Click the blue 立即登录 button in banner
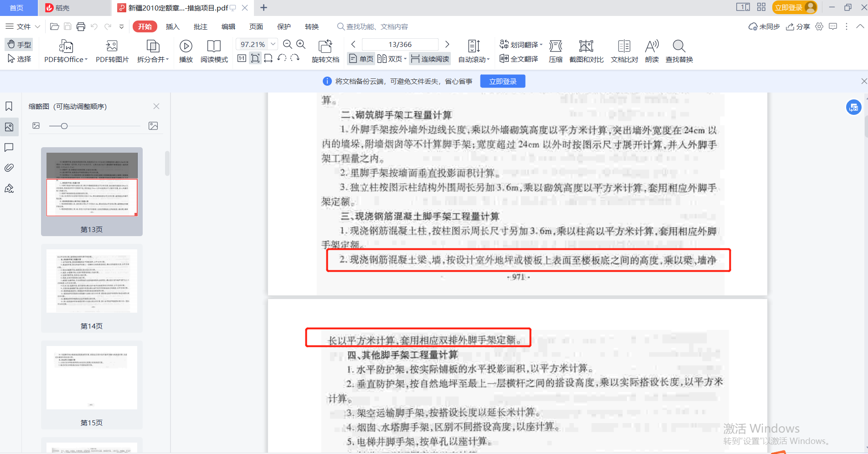Image resolution: width=868 pixels, height=454 pixels. pyautogui.click(x=503, y=81)
